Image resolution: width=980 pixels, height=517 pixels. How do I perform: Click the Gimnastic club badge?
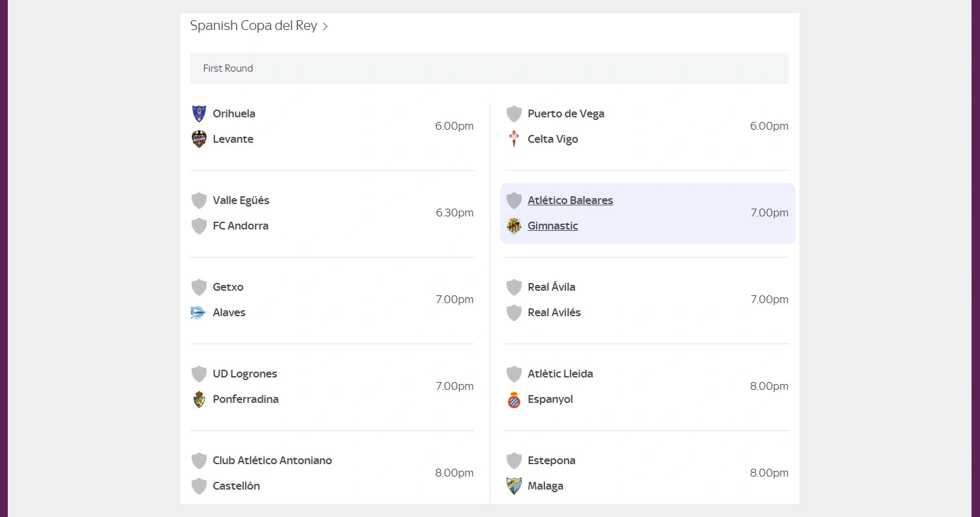(x=514, y=226)
